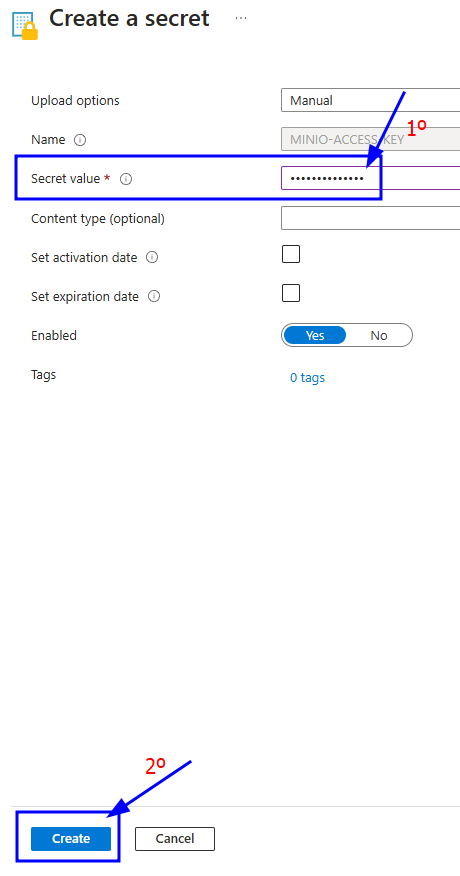Tick the Set expiration date checkbox
The height and width of the screenshot is (876, 460).
pyautogui.click(x=291, y=293)
